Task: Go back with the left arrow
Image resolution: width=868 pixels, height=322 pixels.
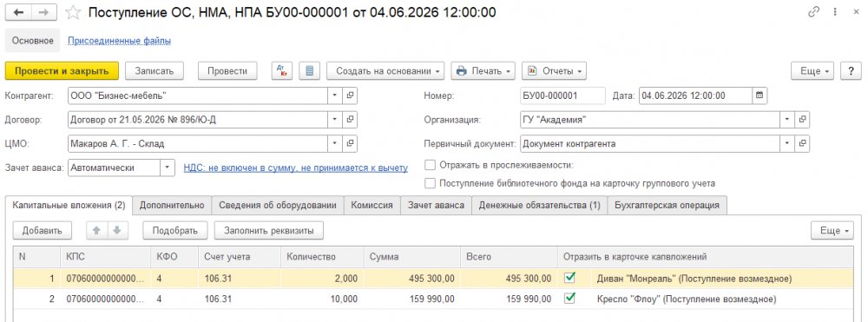Action: point(18,12)
